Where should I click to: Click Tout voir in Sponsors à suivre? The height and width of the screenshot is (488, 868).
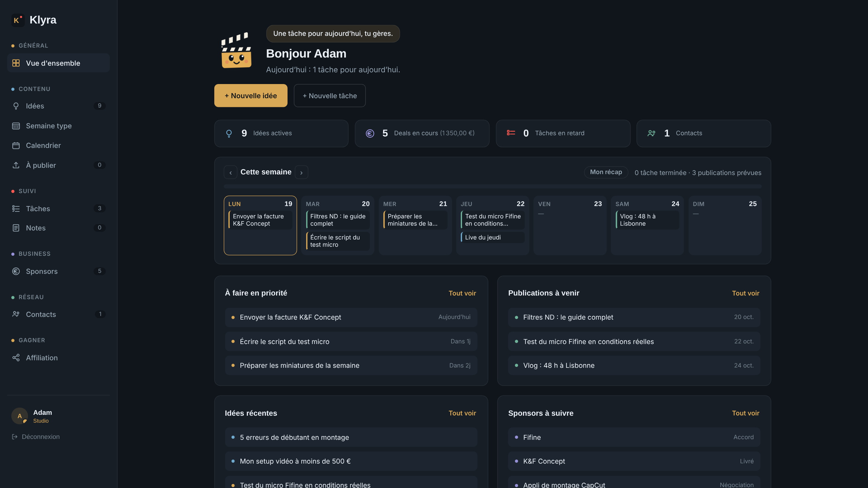(745, 413)
